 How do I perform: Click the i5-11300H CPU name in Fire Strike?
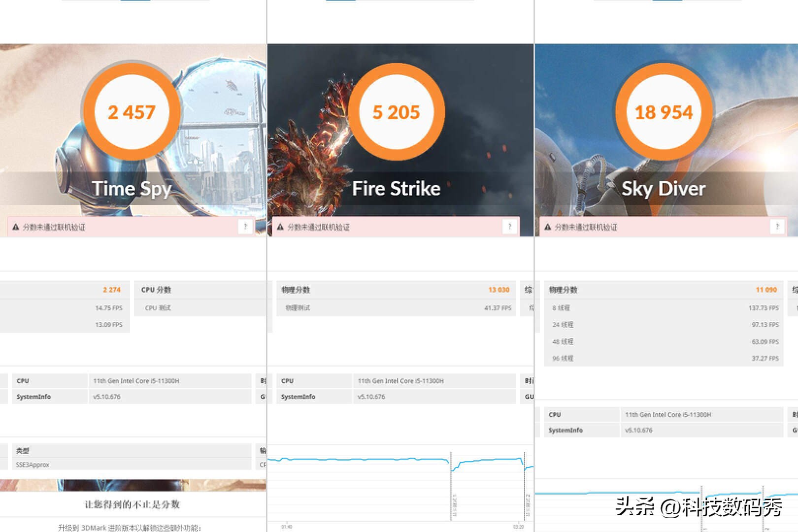pos(400,381)
